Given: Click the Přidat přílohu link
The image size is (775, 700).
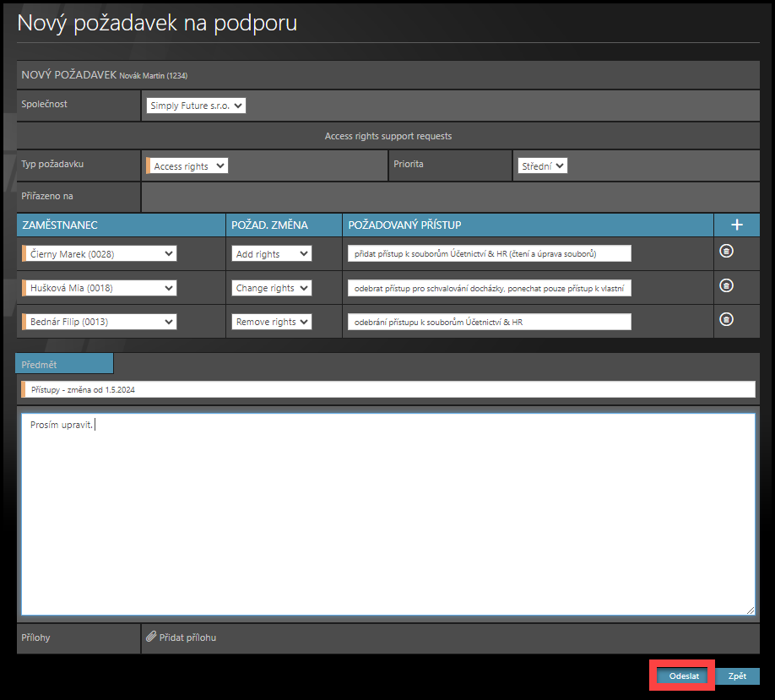Looking at the screenshot, I should click(x=187, y=638).
